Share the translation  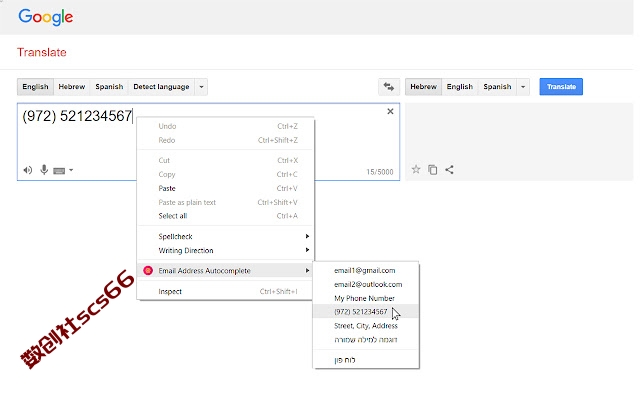pyautogui.click(x=449, y=169)
